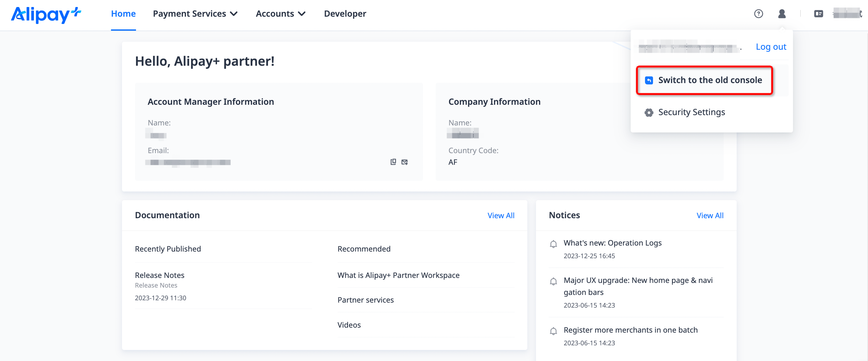Click the user profile icon
This screenshot has height=361, width=868.
(x=782, y=14)
